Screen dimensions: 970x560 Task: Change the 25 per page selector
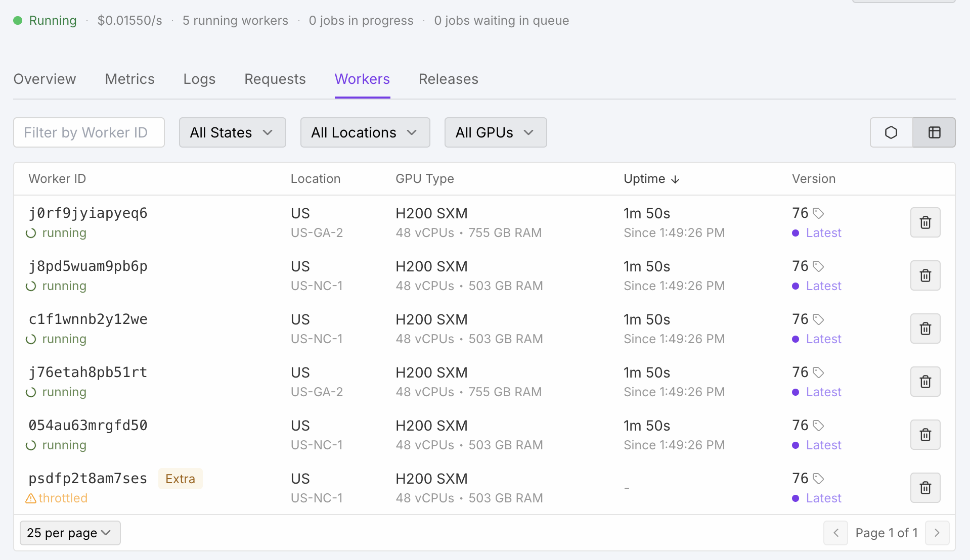70,533
